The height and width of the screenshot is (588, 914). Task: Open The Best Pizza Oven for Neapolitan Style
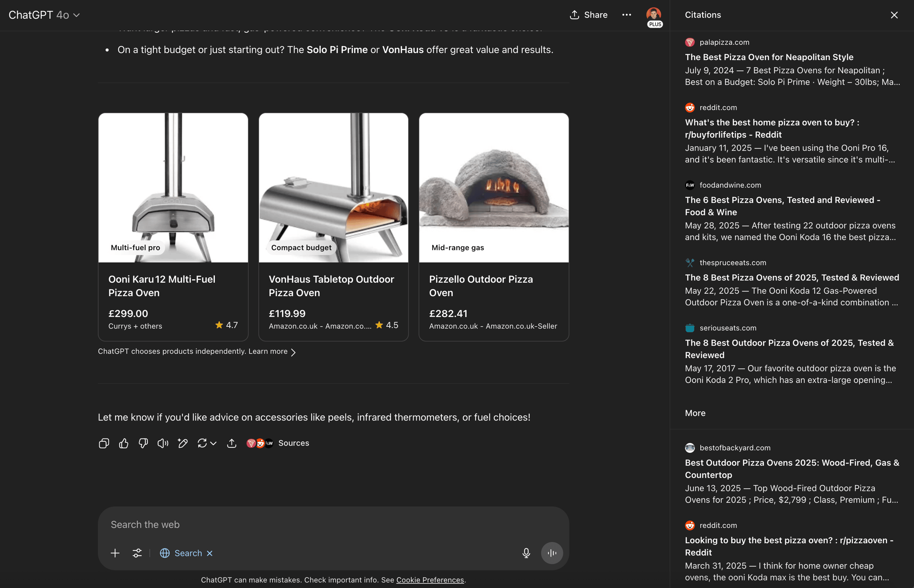(769, 57)
